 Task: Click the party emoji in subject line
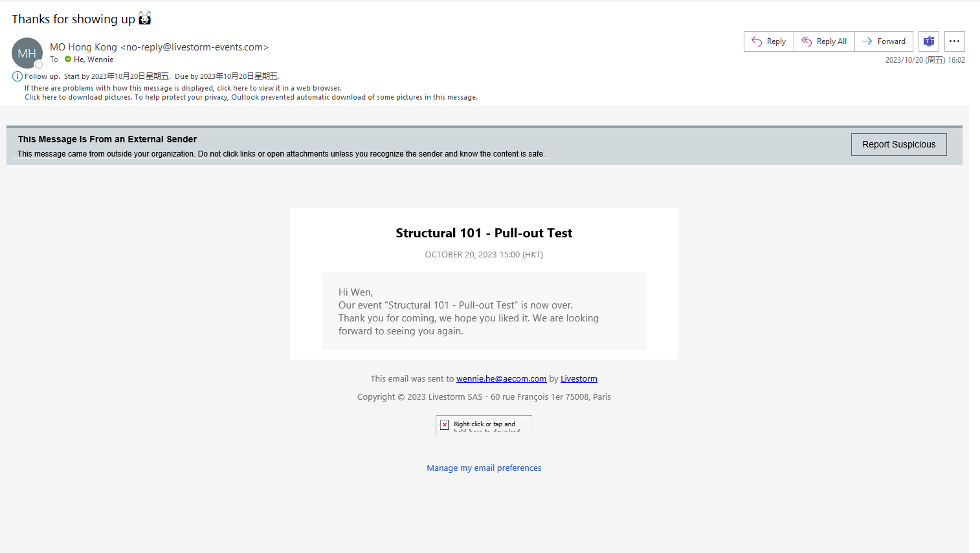145,19
